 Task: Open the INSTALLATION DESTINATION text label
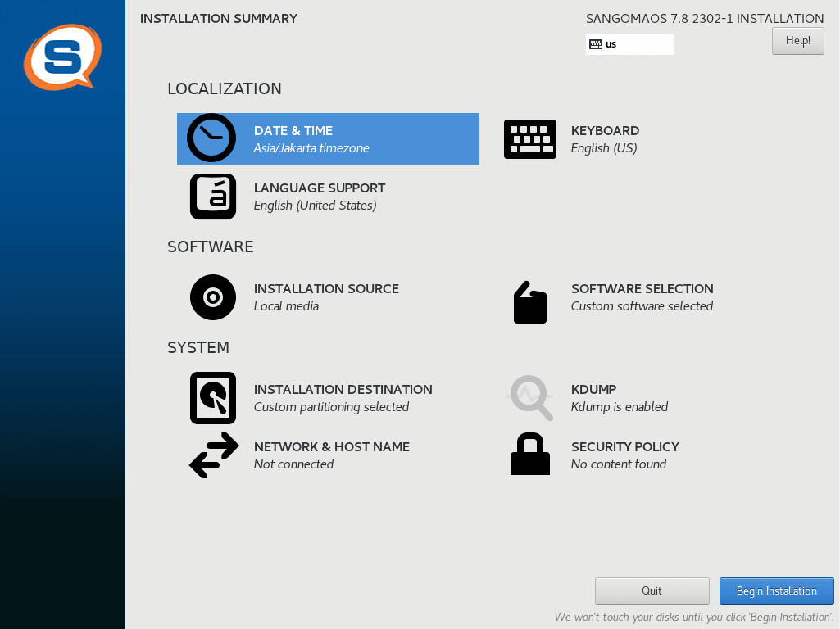[343, 390]
